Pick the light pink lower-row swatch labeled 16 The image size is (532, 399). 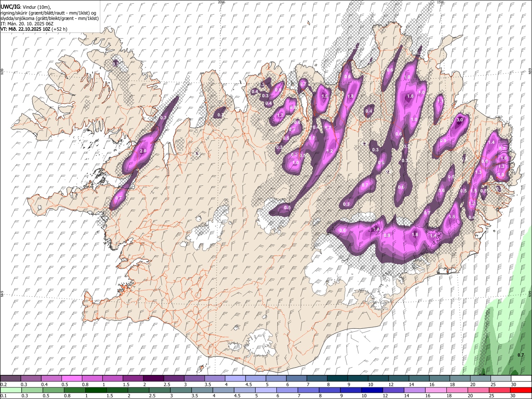pos(436,389)
